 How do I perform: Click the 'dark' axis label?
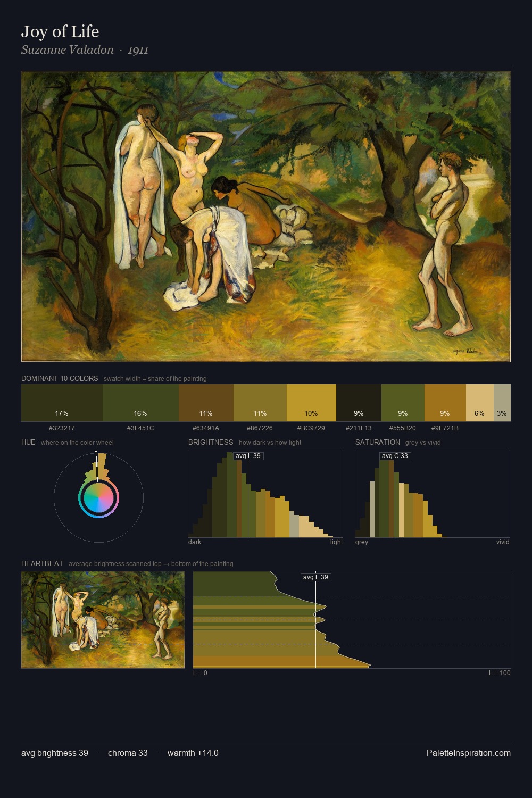[x=195, y=542]
